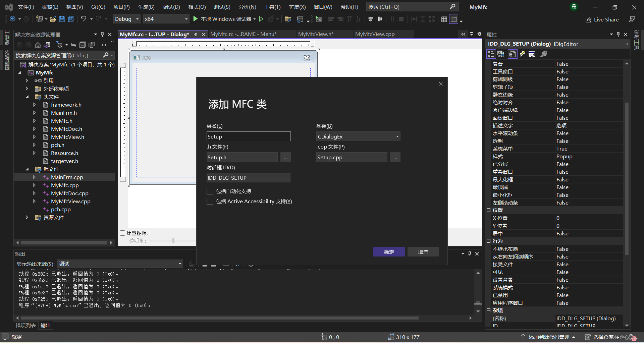Click the center vertically alignment icon
The image size is (644, 343).
click(380, 19)
